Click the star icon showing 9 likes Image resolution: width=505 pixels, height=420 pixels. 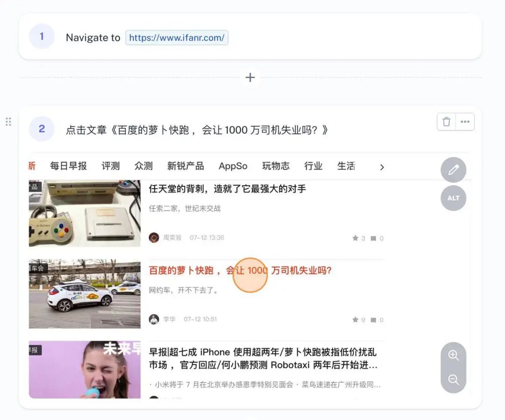click(355, 320)
